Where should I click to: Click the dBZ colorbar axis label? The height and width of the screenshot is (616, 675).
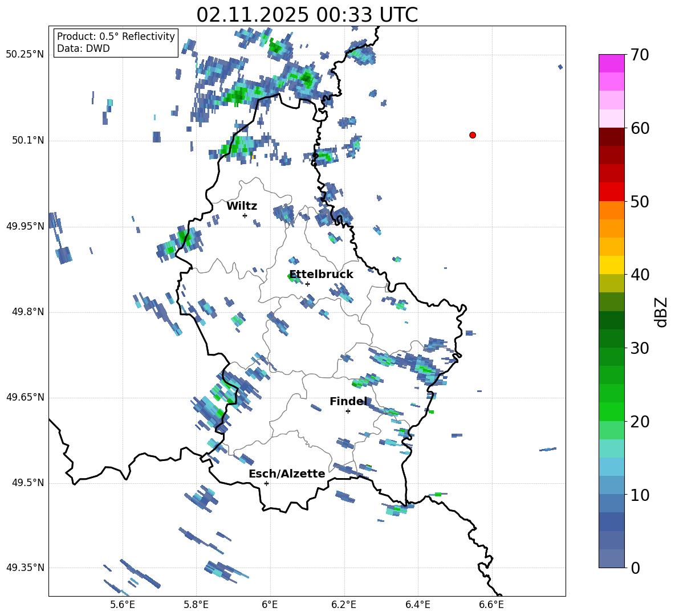click(661, 312)
